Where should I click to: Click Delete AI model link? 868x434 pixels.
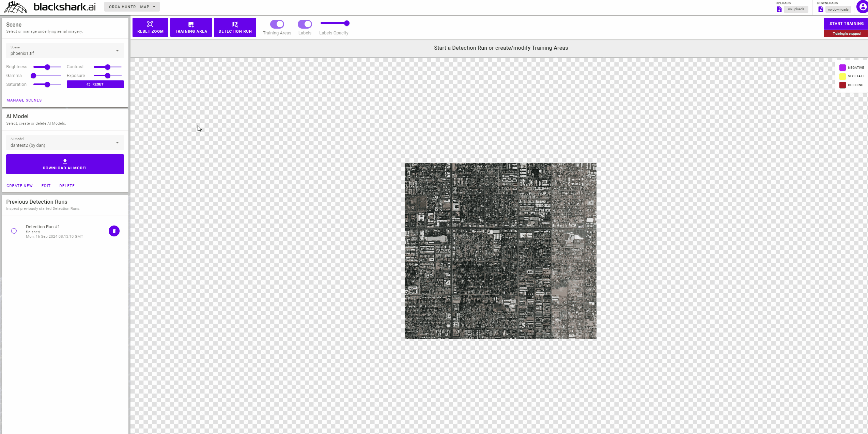click(67, 186)
